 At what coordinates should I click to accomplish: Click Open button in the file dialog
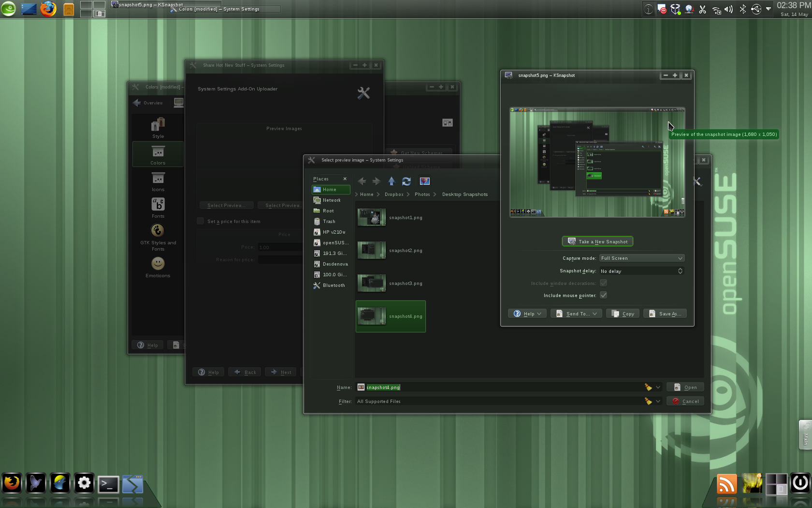tap(685, 388)
